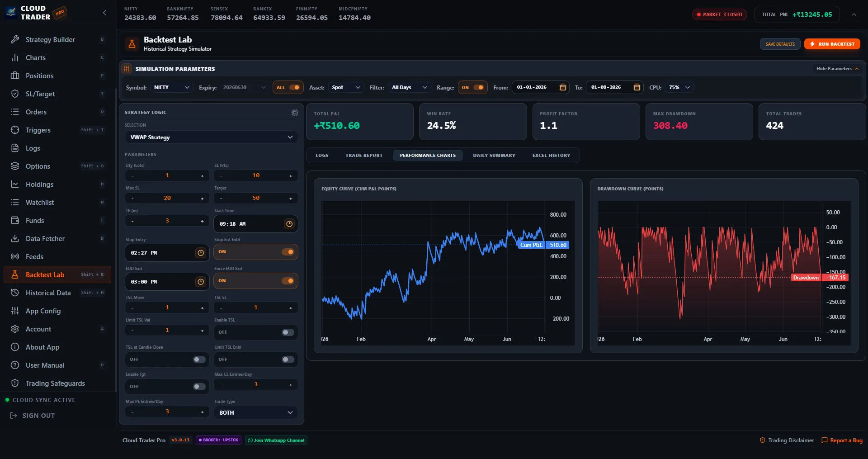Open Funds wallet icon
Viewport: 868px width, 459px height.
click(15, 220)
